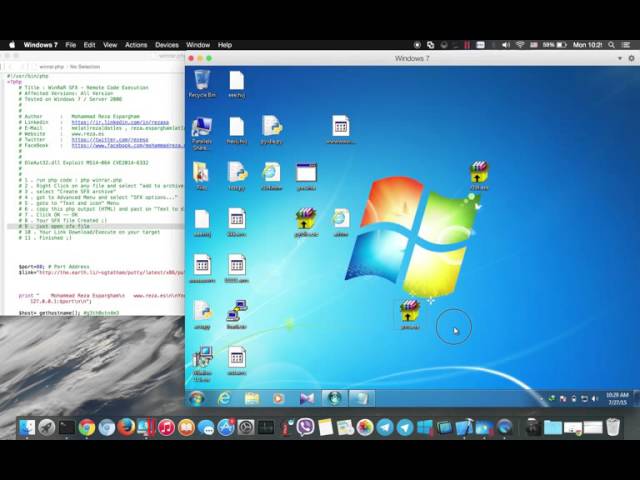Open Twitter link in code editor
Viewport: 640px width, 480px height.
click(110, 140)
